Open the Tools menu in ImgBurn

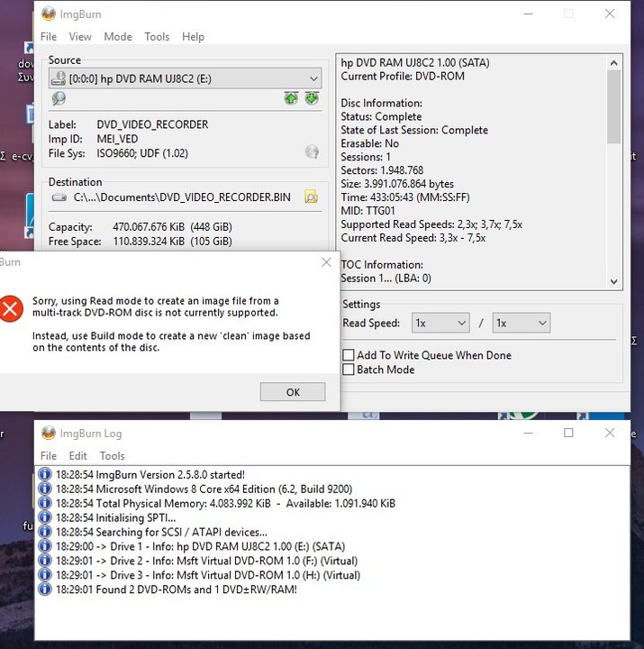pos(157,37)
